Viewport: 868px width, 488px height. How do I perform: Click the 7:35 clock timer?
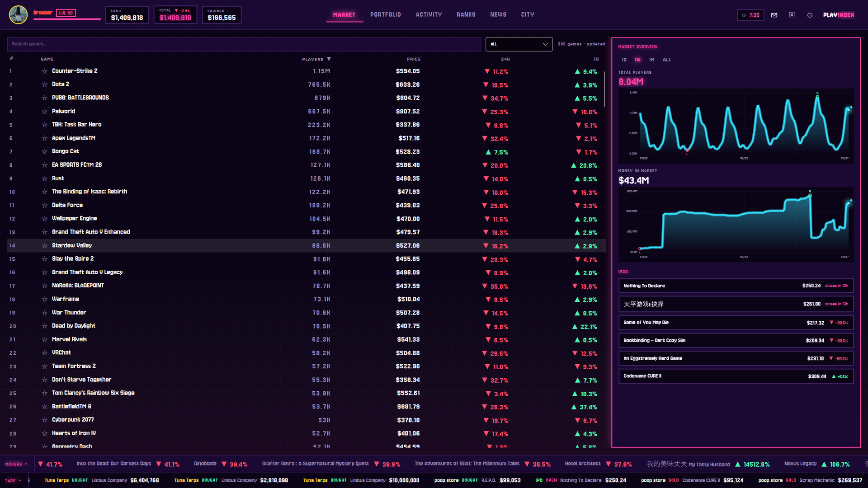(x=751, y=15)
